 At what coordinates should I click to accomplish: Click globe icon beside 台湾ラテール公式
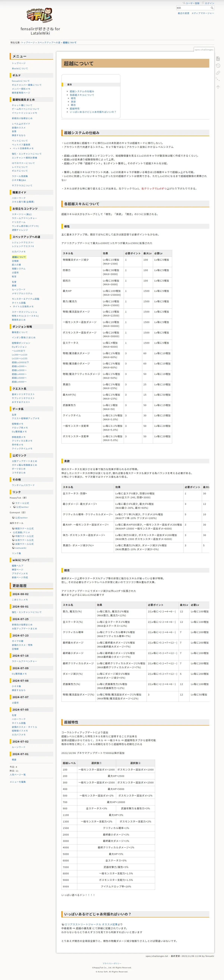[x=13, y=540]
